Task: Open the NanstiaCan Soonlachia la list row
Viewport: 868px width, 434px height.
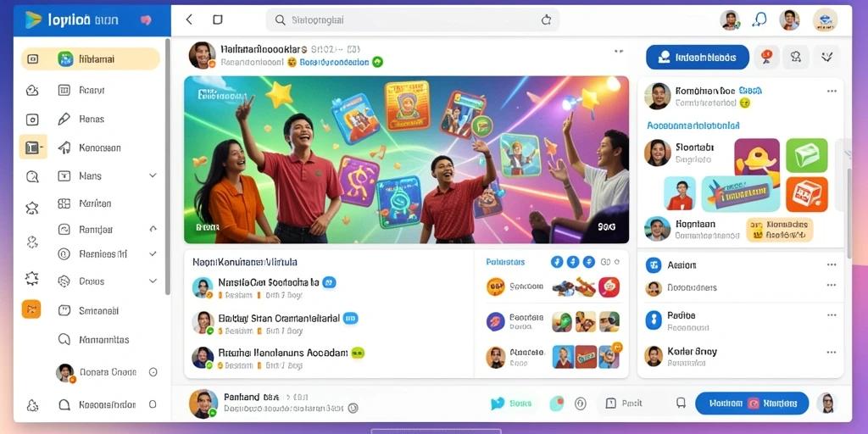Action: pos(329,287)
